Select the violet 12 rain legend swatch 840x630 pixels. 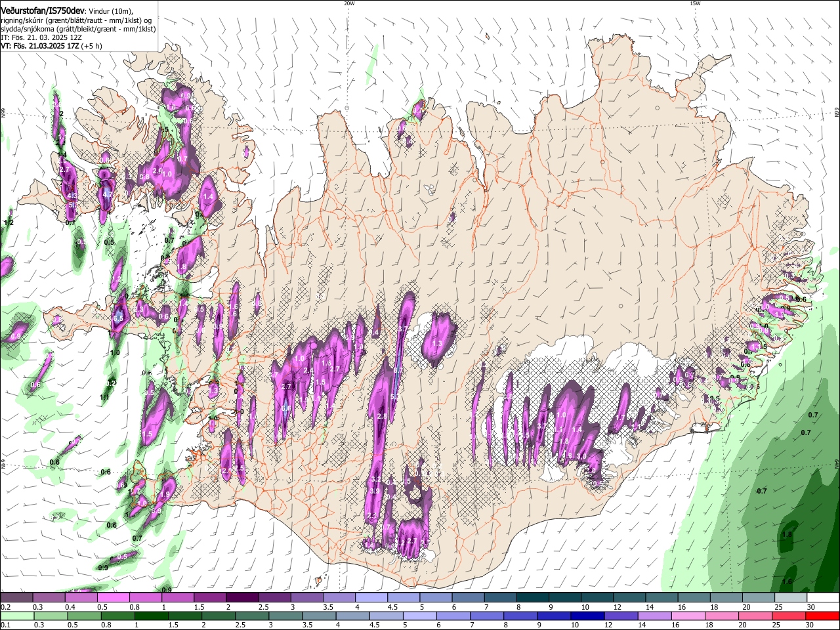[621, 616]
